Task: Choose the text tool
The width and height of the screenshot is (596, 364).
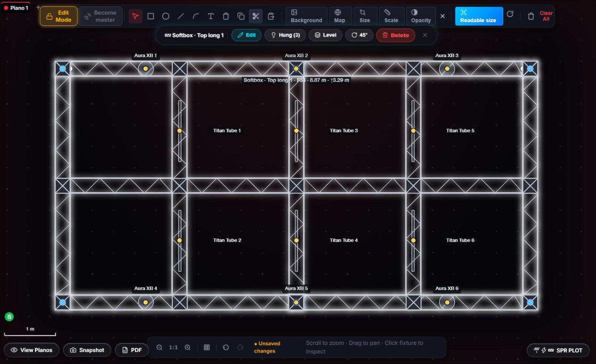Action: pyautogui.click(x=211, y=16)
